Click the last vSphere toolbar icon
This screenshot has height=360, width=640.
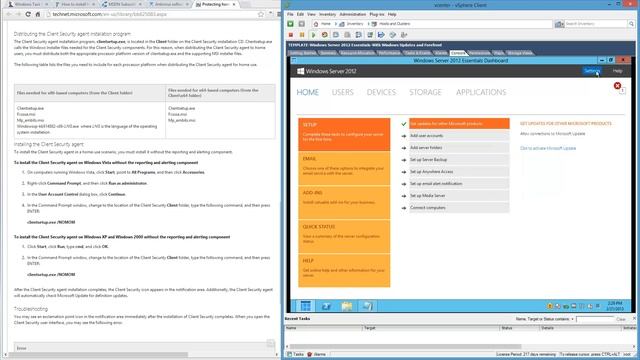tap(404, 35)
